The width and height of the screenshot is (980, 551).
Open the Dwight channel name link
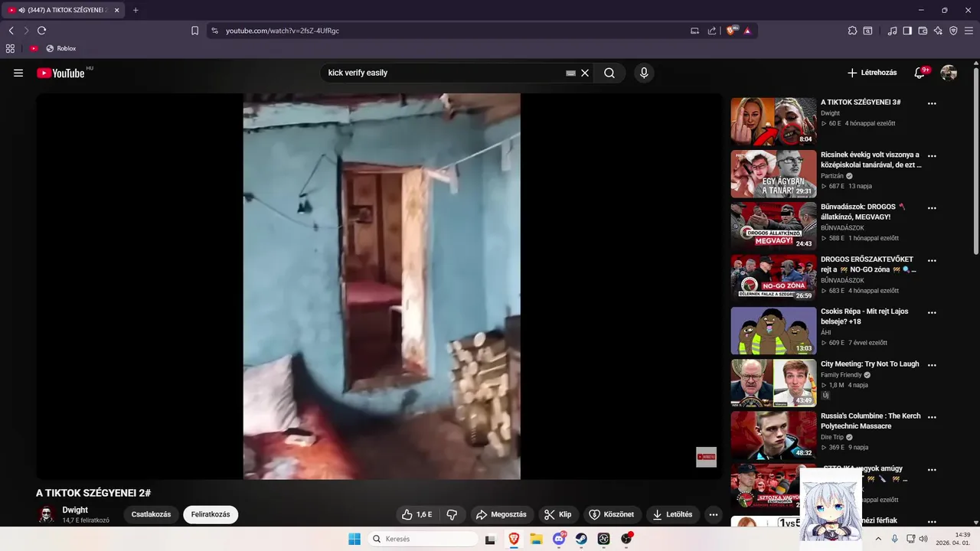[x=75, y=510]
